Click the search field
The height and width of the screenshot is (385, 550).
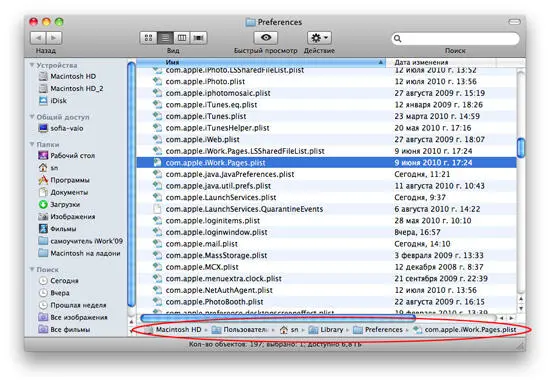[456, 38]
